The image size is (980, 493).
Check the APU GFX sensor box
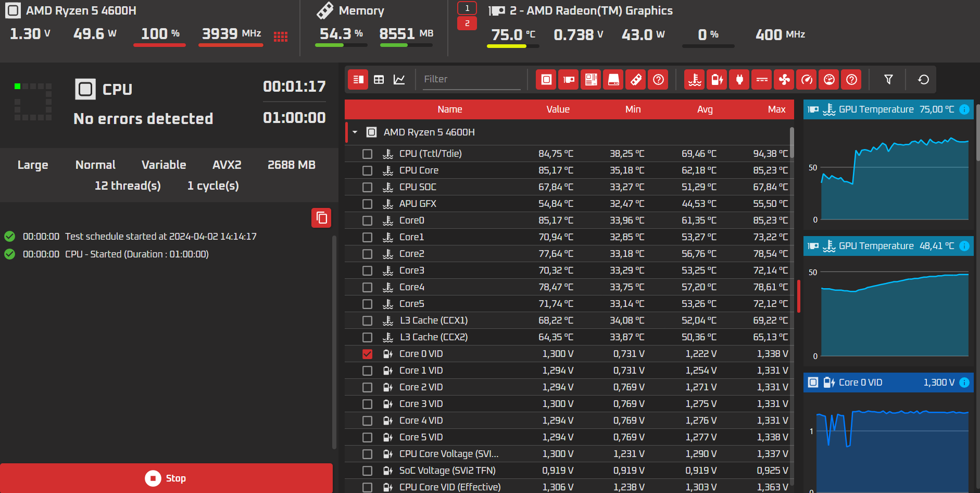367,204
